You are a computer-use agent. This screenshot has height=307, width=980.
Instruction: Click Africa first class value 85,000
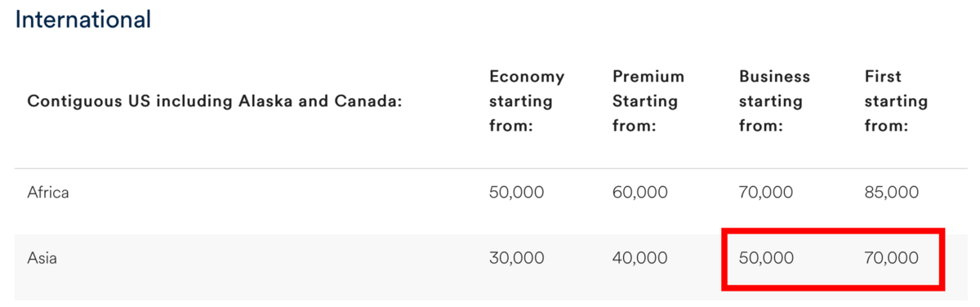click(x=891, y=194)
